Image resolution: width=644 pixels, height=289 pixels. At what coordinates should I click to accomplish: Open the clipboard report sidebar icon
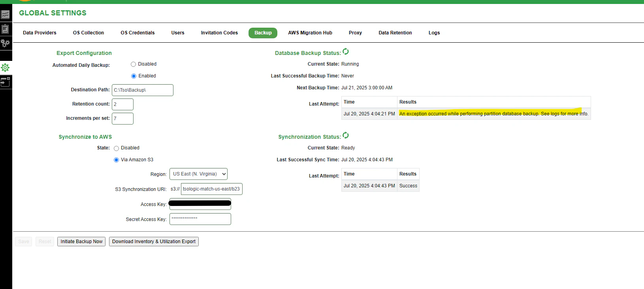click(5, 29)
